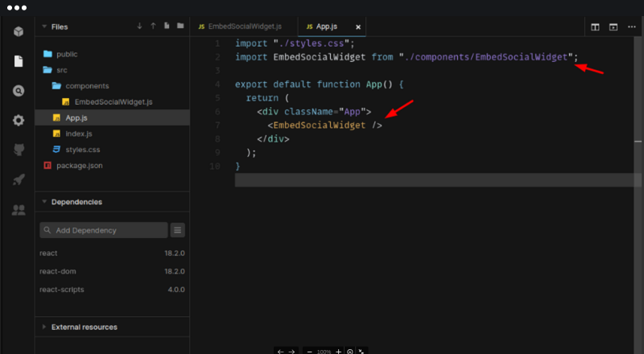Expand the External resources section

(x=44, y=327)
